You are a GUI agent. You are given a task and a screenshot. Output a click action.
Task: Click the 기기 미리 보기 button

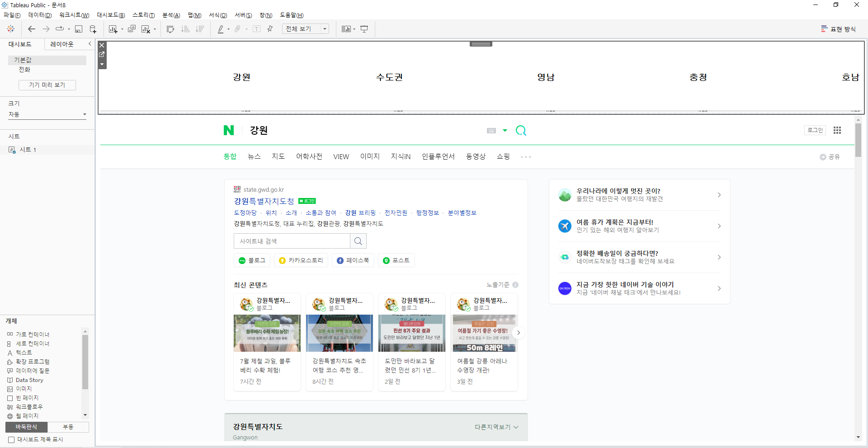(x=47, y=85)
